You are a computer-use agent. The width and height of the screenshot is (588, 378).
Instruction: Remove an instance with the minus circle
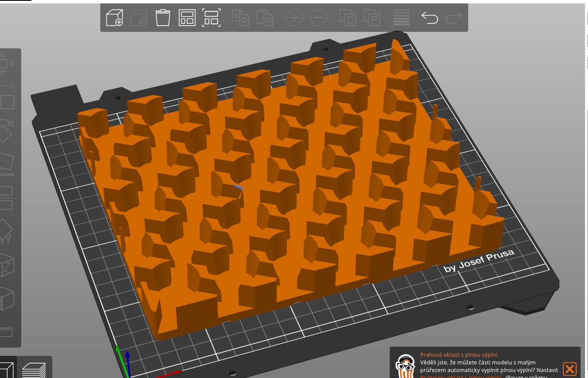pyautogui.click(x=318, y=18)
